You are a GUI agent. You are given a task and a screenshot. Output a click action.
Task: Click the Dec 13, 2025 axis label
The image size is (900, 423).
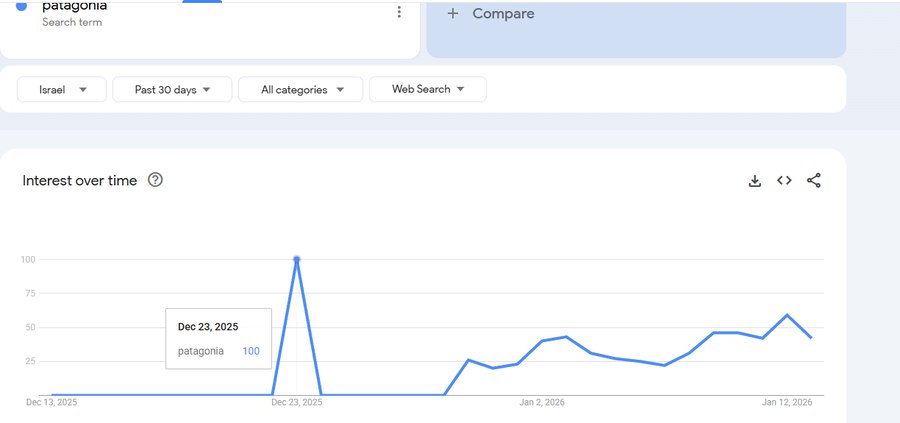[51, 403]
